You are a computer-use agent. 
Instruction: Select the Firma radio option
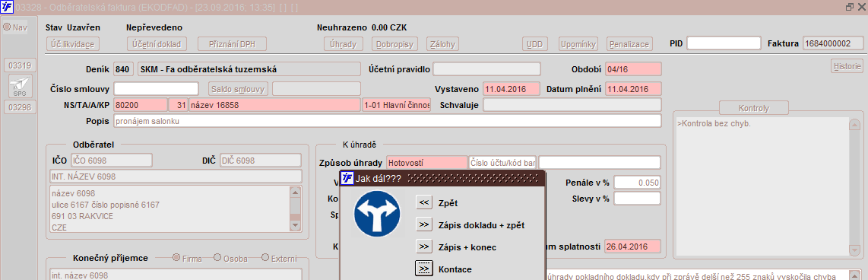point(176,258)
